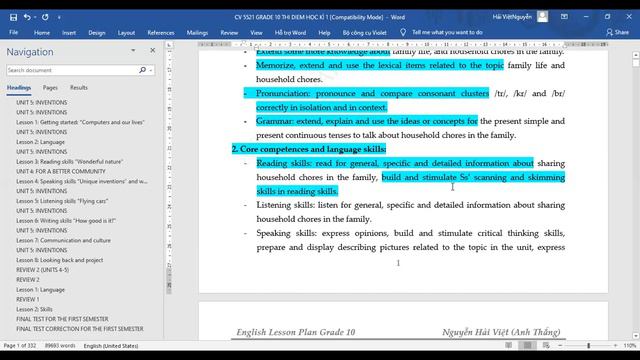Open Navigation pane task options arrow

point(133,50)
